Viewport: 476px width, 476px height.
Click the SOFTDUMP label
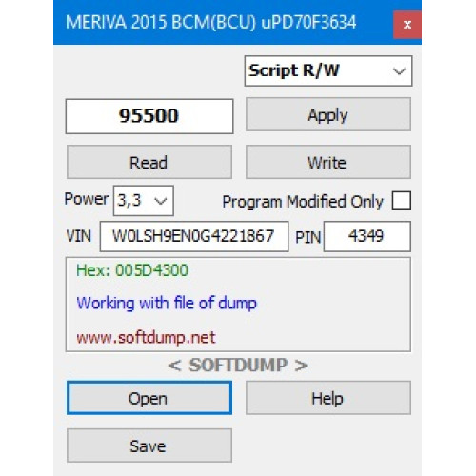click(x=238, y=366)
